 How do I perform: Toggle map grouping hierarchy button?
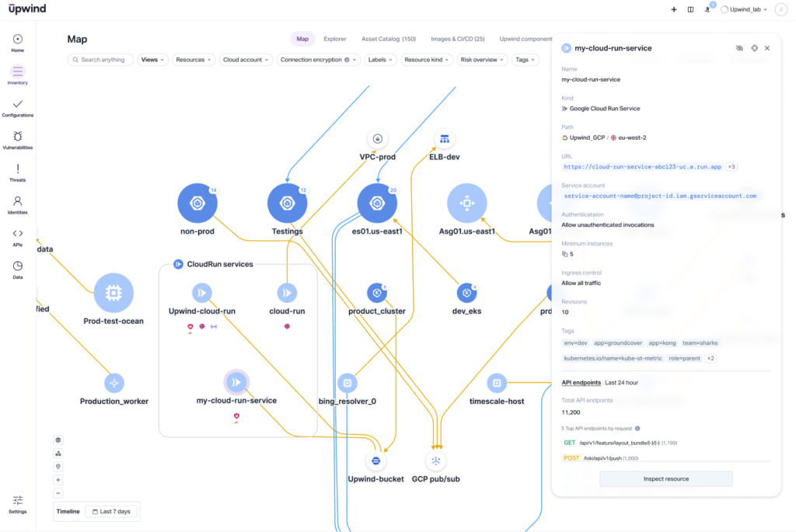pyautogui.click(x=58, y=454)
